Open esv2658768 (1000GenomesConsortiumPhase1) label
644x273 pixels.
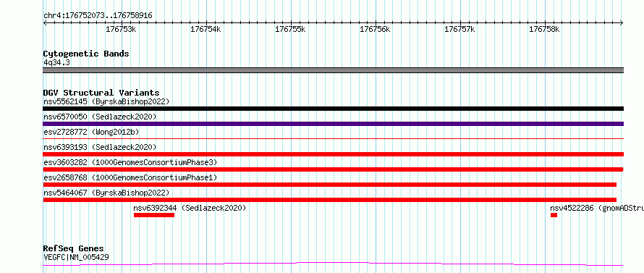point(130,177)
